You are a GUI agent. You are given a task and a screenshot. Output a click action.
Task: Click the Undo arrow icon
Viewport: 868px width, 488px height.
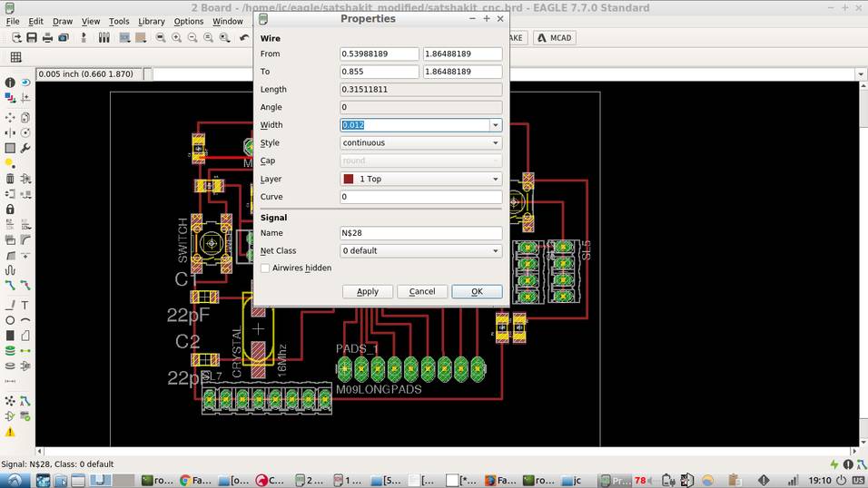[x=244, y=37]
